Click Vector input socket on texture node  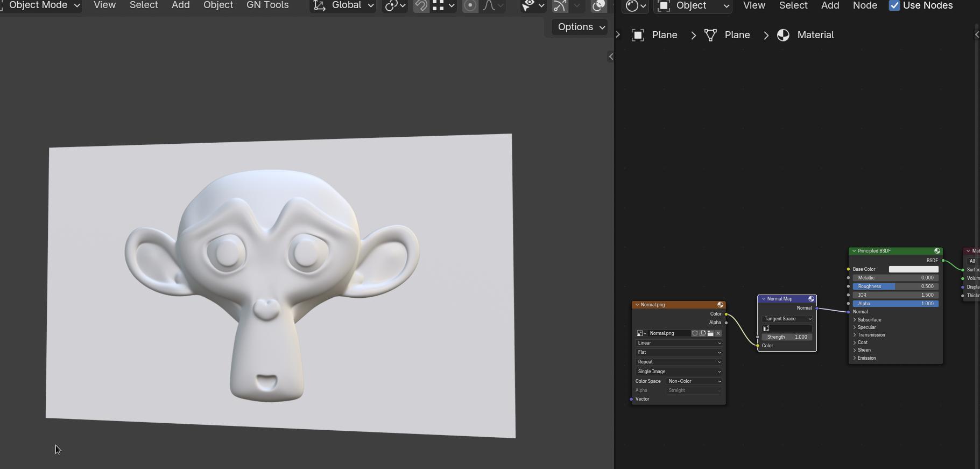(631, 399)
